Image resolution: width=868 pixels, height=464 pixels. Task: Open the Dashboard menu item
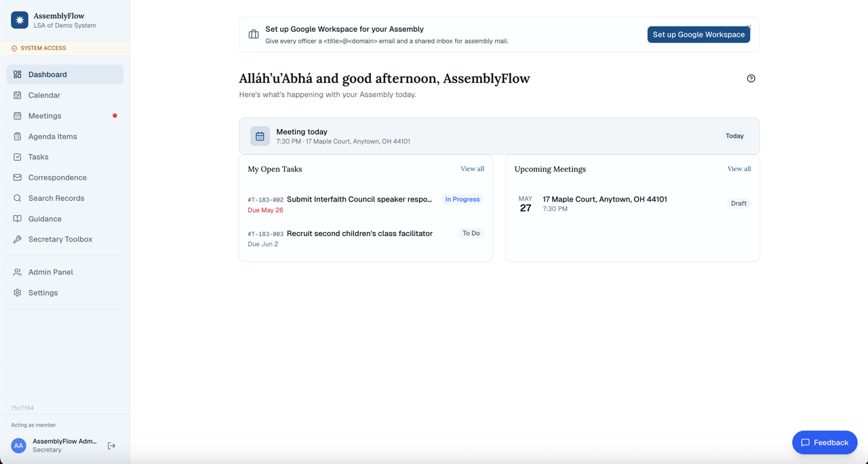(x=65, y=75)
